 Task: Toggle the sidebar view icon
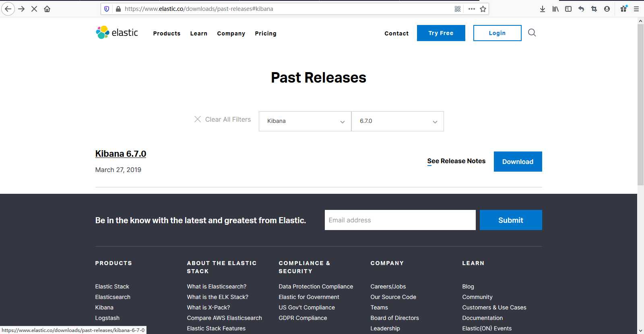point(568,9)
